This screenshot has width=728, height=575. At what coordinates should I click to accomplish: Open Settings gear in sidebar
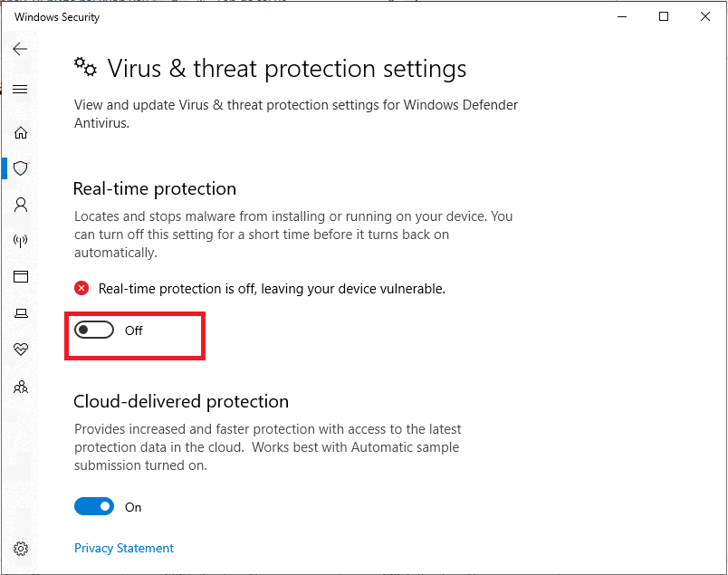tap(21, 549)
